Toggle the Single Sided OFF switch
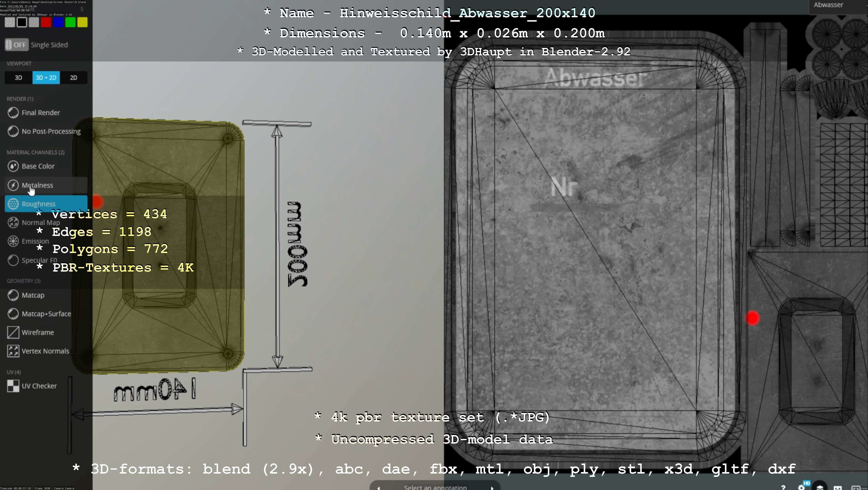This screenshot has height=490, width=868. click(x=17, y=45)
